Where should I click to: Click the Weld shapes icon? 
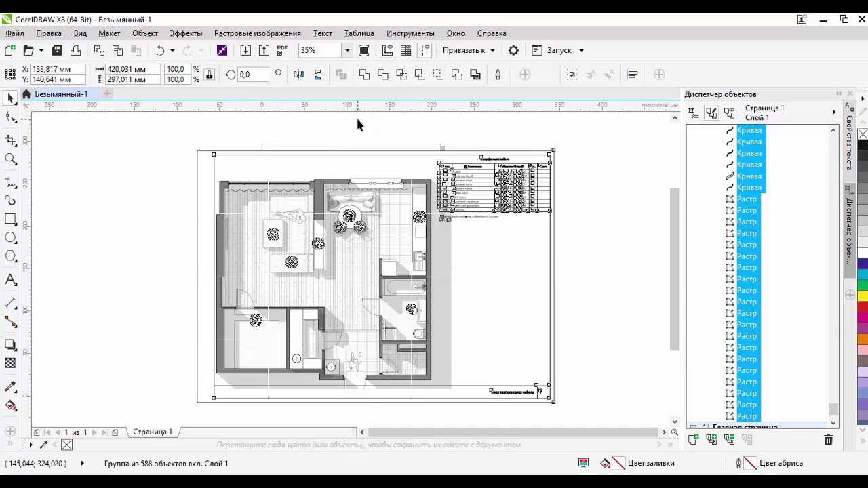365,75
